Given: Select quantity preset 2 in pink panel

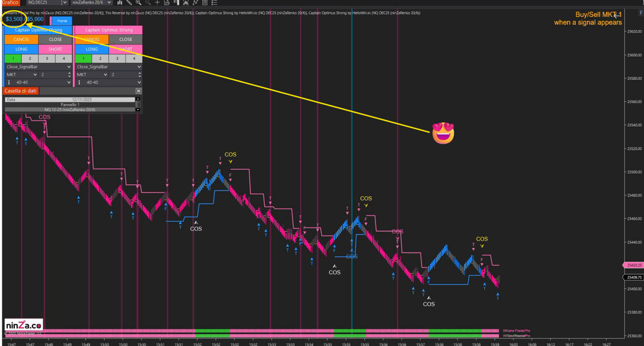Looking at the screenshot, I should [100, 58].
